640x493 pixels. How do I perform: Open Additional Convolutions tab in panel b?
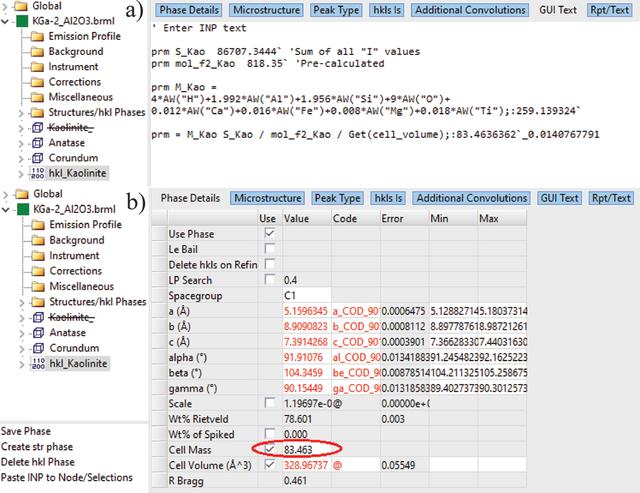[x=471, y=198]
